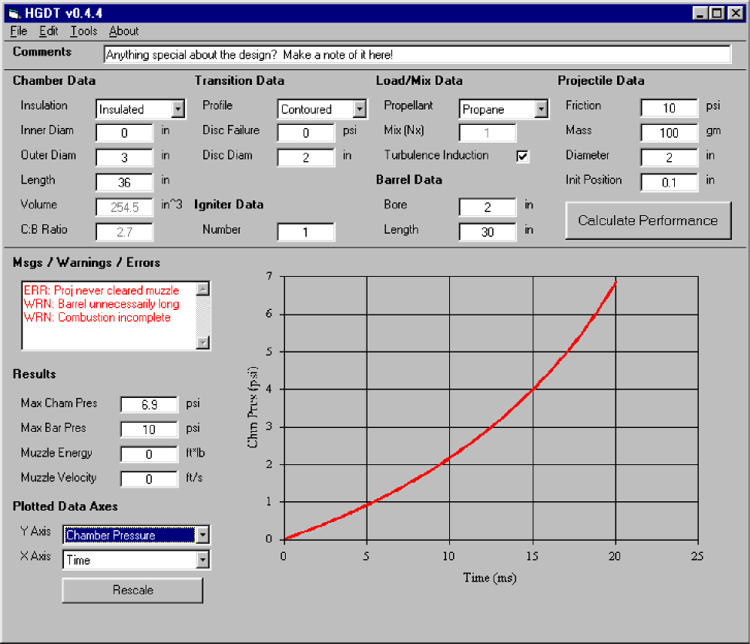Open the File menu
The image size is (750, 644).
coord(19,31)
